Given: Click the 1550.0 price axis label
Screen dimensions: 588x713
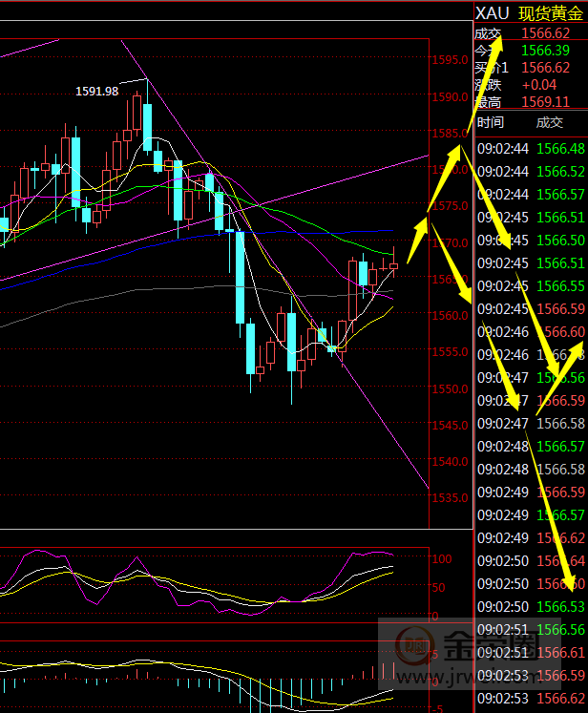Looking at the screenshot, I should pos(450,389).
